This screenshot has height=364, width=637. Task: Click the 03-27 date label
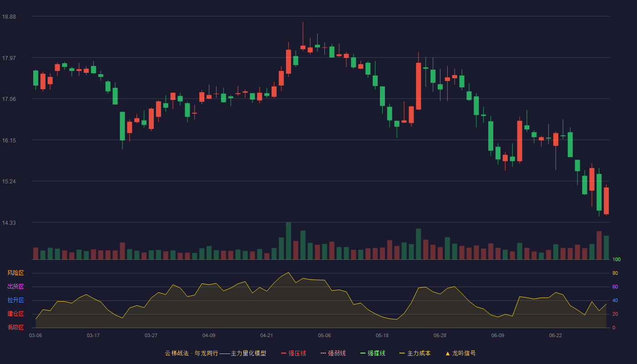pyautogui.click(x=151, y=335)
